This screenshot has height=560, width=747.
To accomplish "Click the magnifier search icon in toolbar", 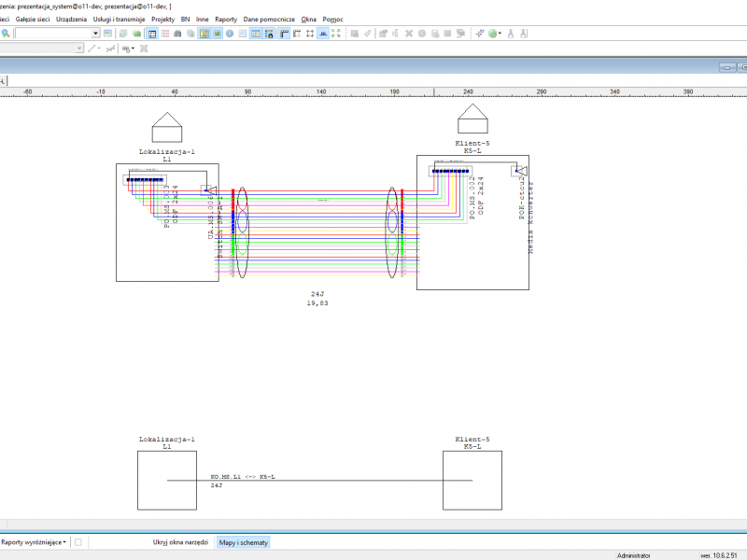I will (x=6, y=34).
